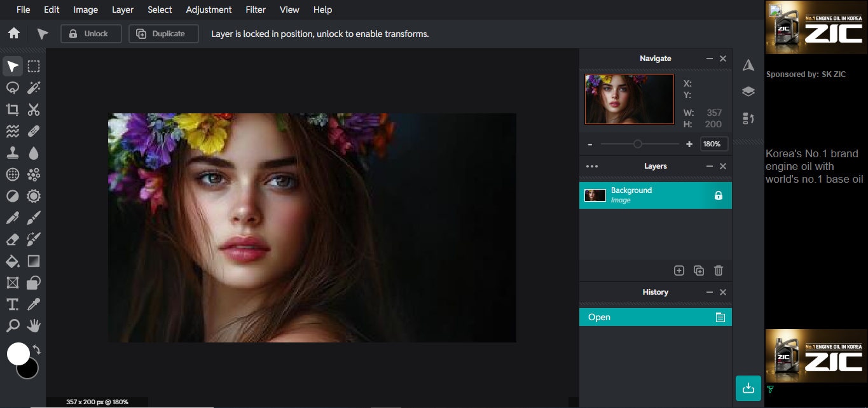The image size is (868, 408).
Task: Select the Eraser tool
Action: pyautogui.click(x=13, y=239)
